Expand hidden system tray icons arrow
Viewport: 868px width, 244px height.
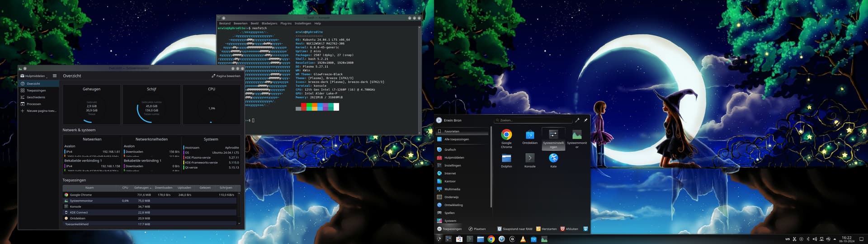pos(835,239)
